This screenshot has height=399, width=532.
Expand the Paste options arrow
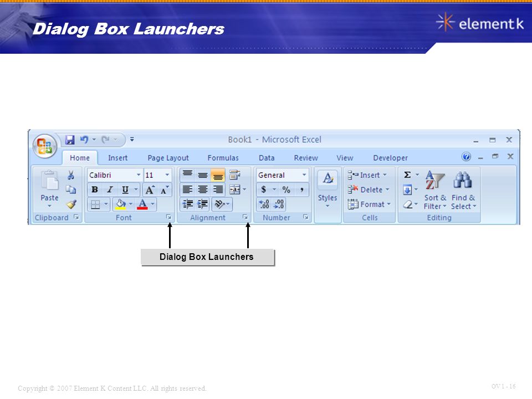[49, 206]
